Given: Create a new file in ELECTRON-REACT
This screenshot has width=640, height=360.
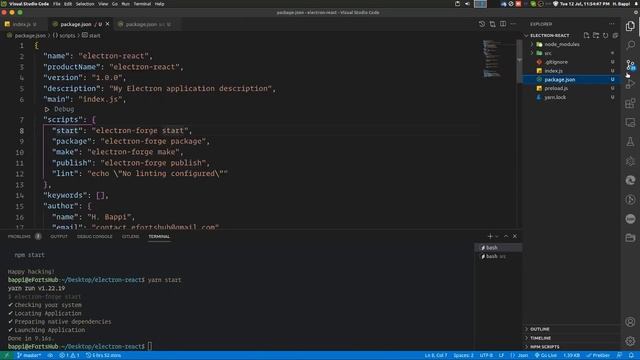Looking at the screenshot, I should (x=587, y=36).
